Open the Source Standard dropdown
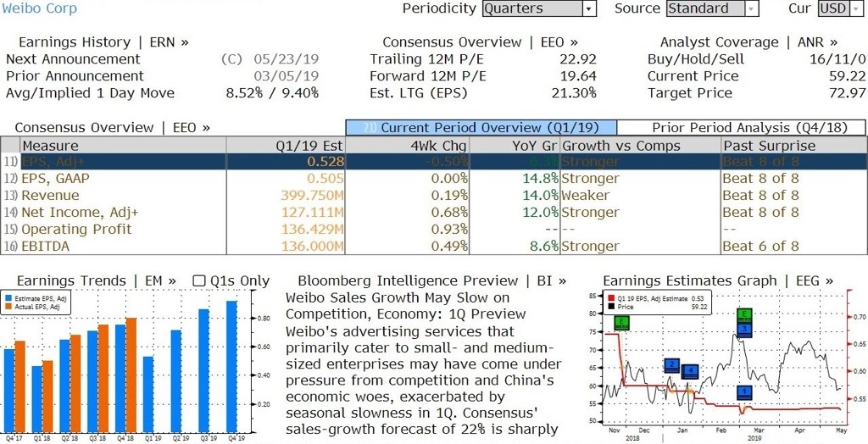 point(712,8)
